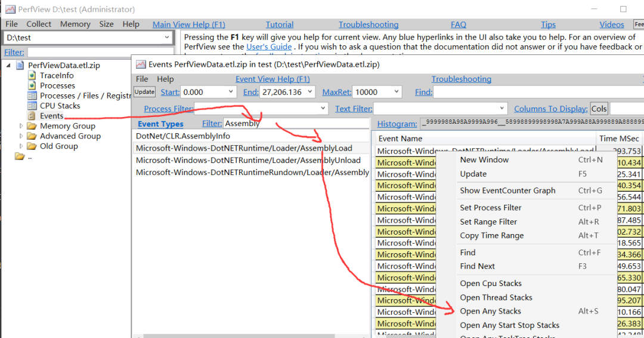The width and height of the screenshot is (644, 338).
Task: Click the main window Filter field
Action: coord(100,52)
